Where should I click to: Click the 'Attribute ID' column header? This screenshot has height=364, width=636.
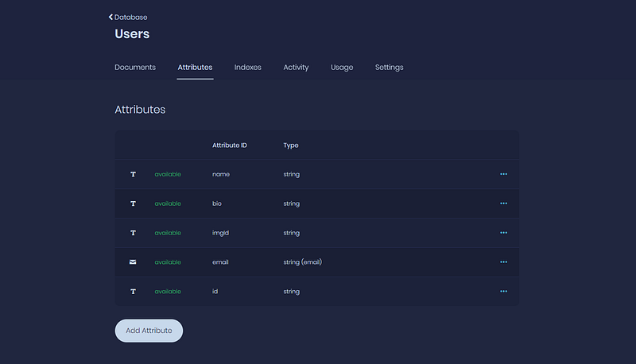(230, 145)
